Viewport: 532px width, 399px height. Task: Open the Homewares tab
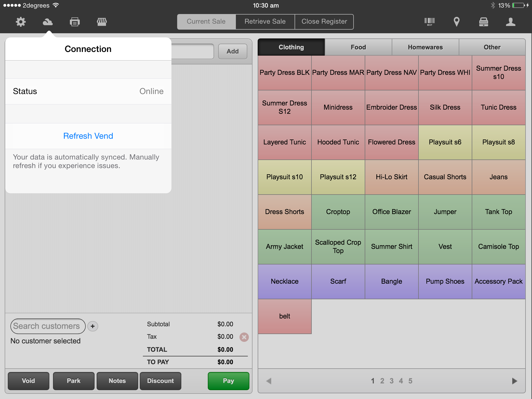(425, 47)
